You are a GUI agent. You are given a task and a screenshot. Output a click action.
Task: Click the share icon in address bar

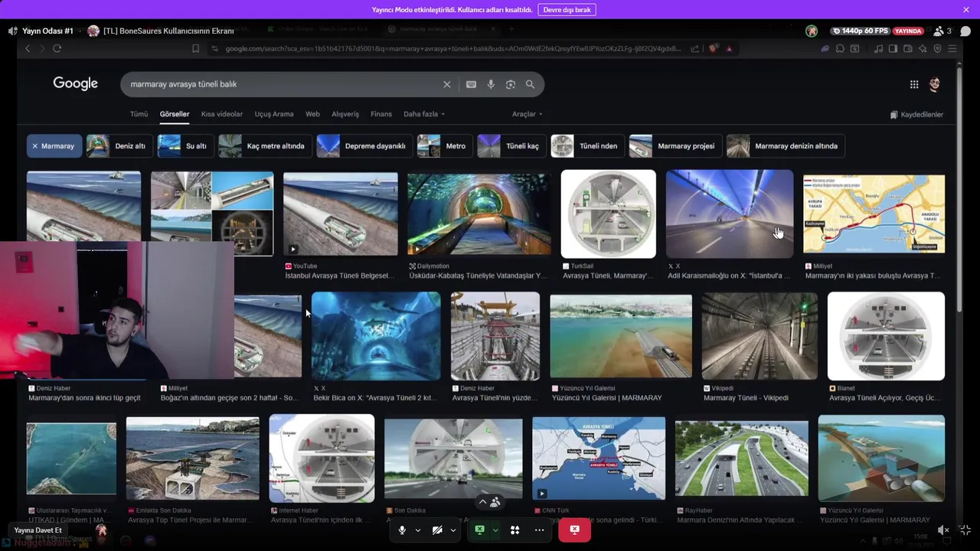[x=695, y=48]
